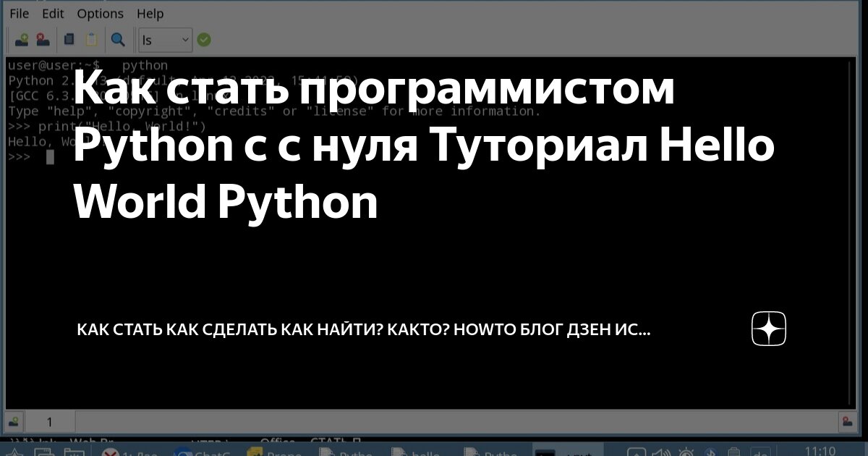The height and width of the screenshot is (456, 868).
Task: Expand the Options menu
Action: point(101,12)
